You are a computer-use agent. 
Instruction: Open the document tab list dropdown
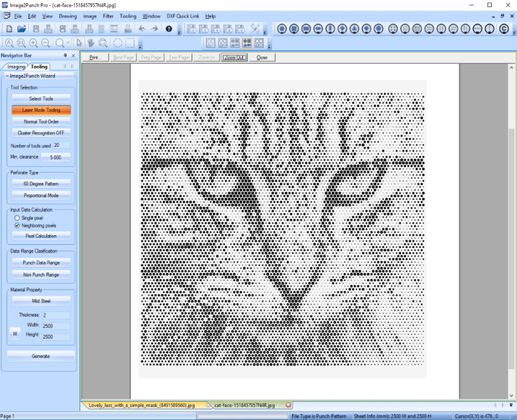[511, 405]
